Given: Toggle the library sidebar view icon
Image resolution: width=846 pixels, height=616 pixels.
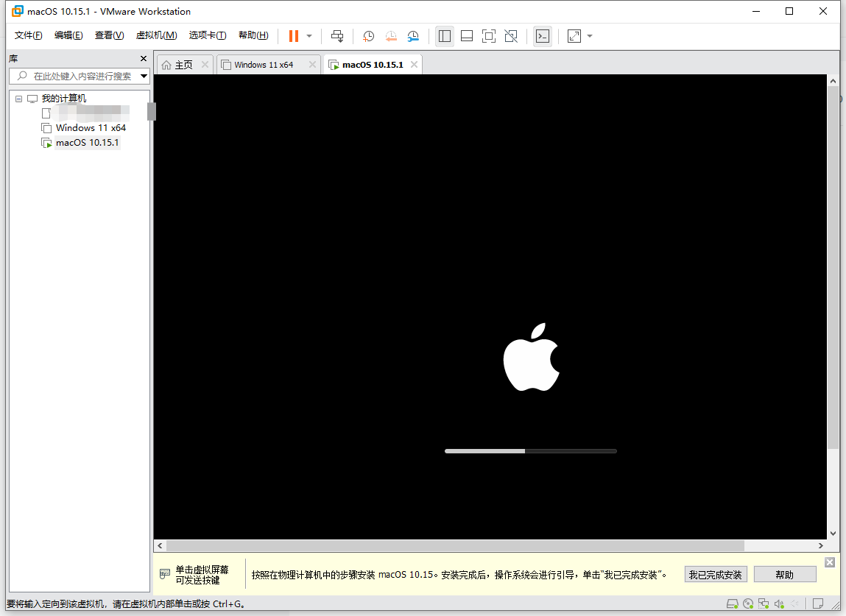Looking at the screenshot, I should coord(445,36).
